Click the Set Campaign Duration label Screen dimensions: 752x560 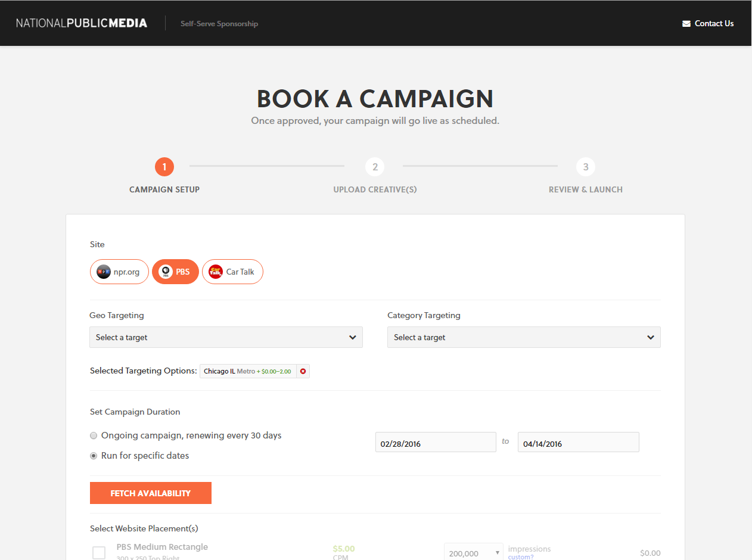tap(135, 412)
